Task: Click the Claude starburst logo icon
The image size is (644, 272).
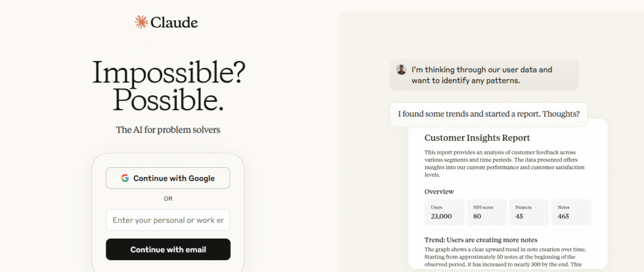Action: (x=141, y=22)
